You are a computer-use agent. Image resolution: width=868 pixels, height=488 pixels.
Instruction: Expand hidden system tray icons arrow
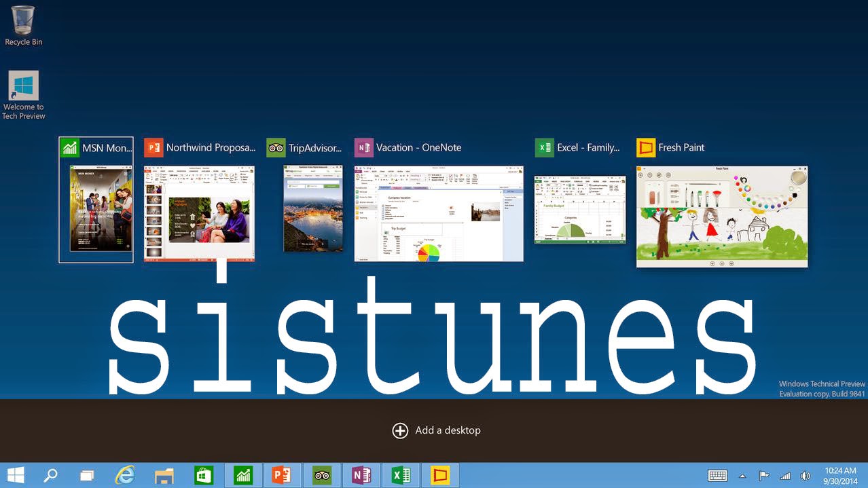(742, 476)
